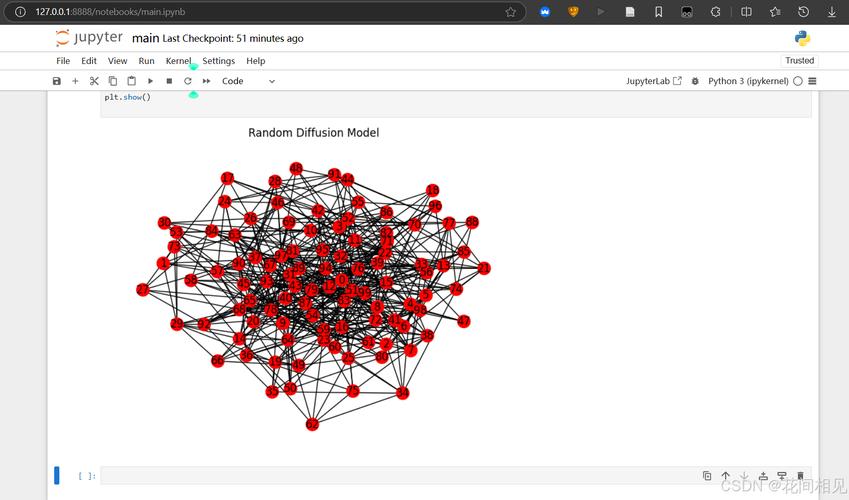
Task: Open notebook in JupyterLab link
Action: 654,81
